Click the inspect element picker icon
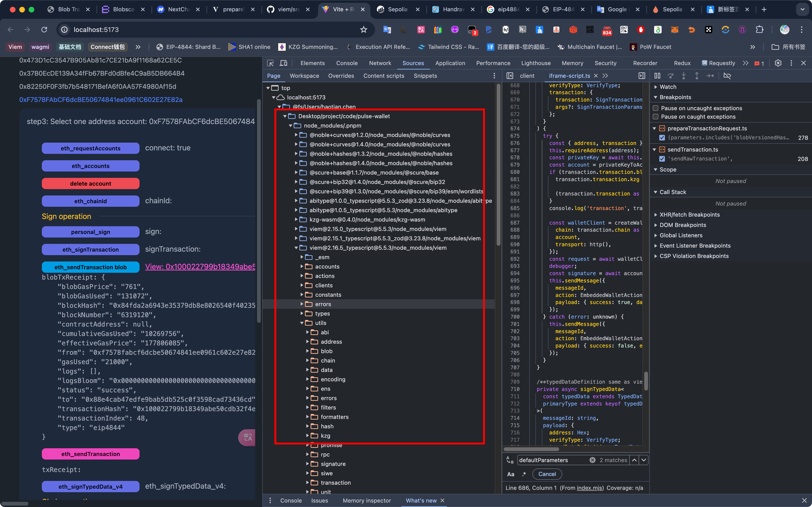This screenshot has height=507, width=812. tap(270, 63)
